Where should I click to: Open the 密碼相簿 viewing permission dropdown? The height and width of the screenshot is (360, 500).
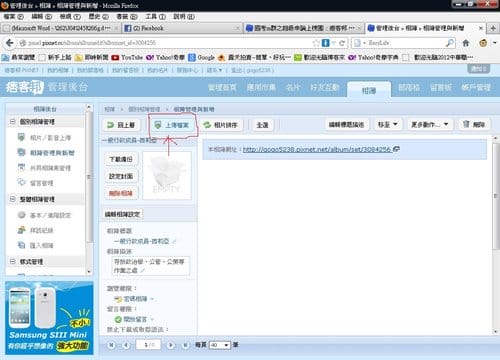pos(134,299)
